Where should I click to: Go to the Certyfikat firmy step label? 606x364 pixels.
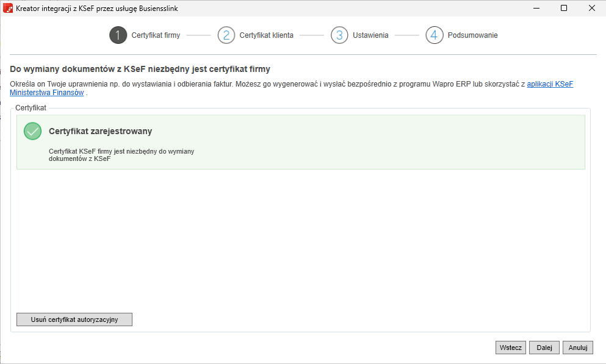156,35
